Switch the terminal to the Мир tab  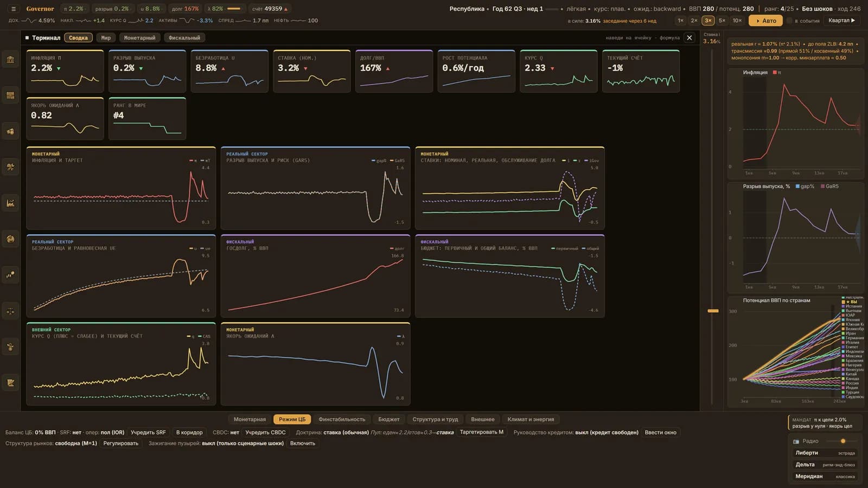point(106,38)
